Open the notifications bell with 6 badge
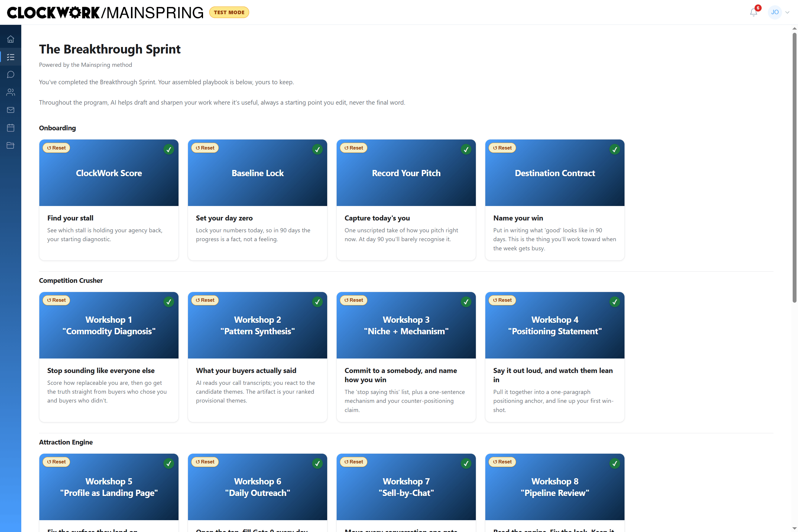The height and width of the screenshot is (532, 798). coord(754,12)
